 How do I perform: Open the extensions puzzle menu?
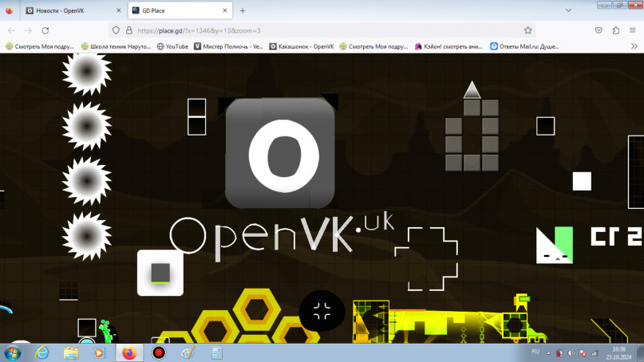(615, 30)
